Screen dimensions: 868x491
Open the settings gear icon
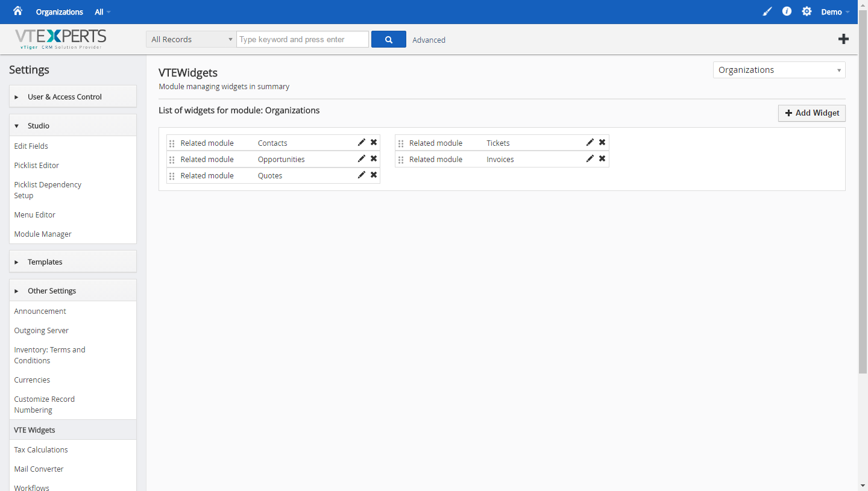(807, 11)
